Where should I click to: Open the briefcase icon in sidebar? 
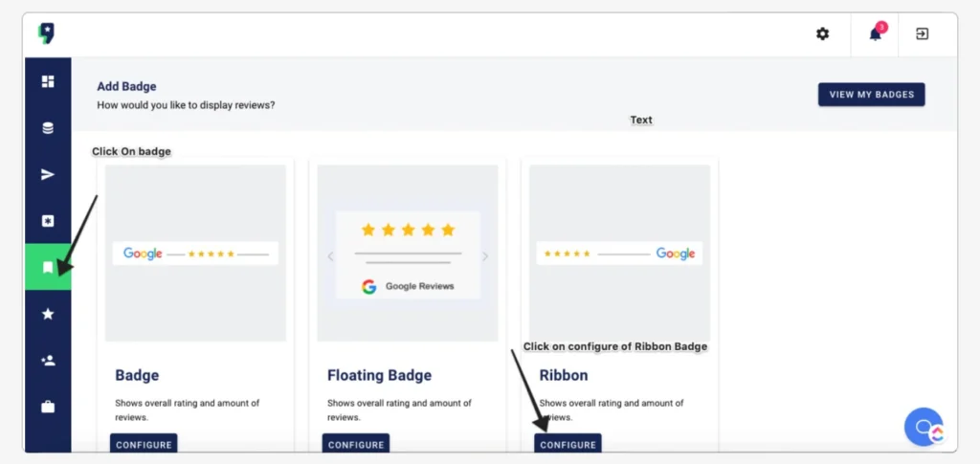tap(48, 408)
